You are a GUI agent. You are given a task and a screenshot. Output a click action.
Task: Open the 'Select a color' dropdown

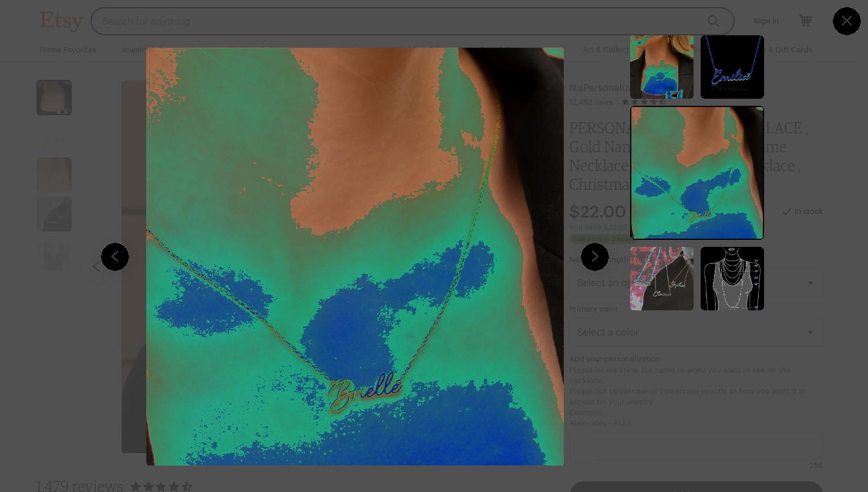(696, 332)
